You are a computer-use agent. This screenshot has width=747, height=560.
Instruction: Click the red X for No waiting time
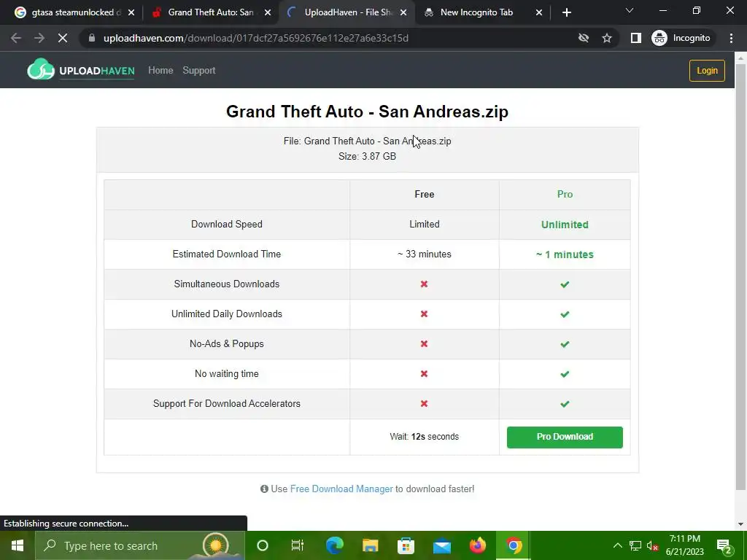coord(424,374)
